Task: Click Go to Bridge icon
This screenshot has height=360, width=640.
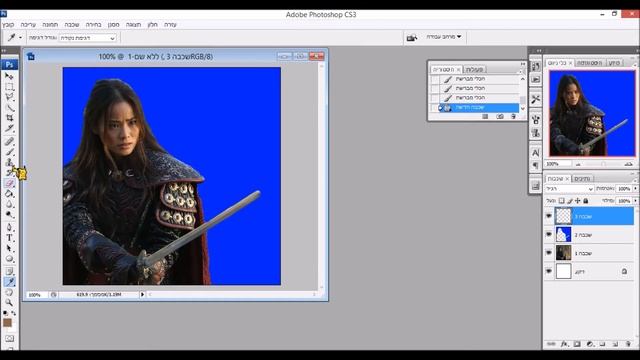Action: [412, 38]
